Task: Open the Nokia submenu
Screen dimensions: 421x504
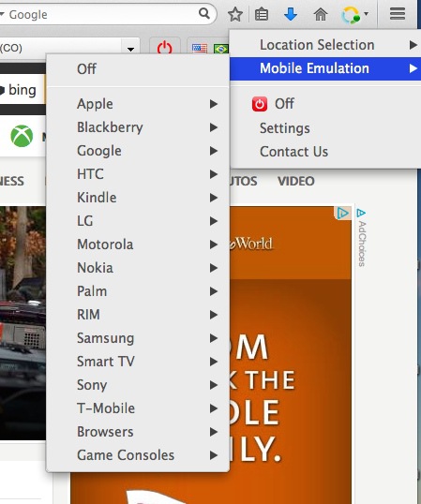Action: point(138,268)
